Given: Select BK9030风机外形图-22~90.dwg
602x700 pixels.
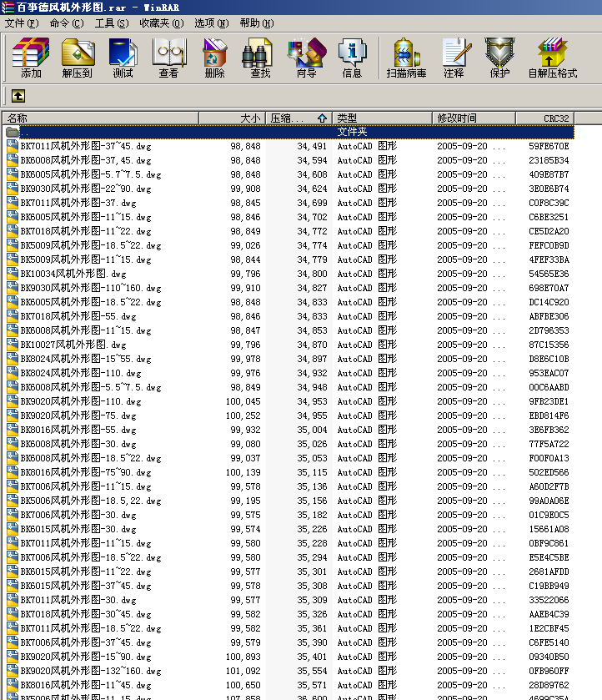Looking at the screenshot, I should tap(86, 189).
